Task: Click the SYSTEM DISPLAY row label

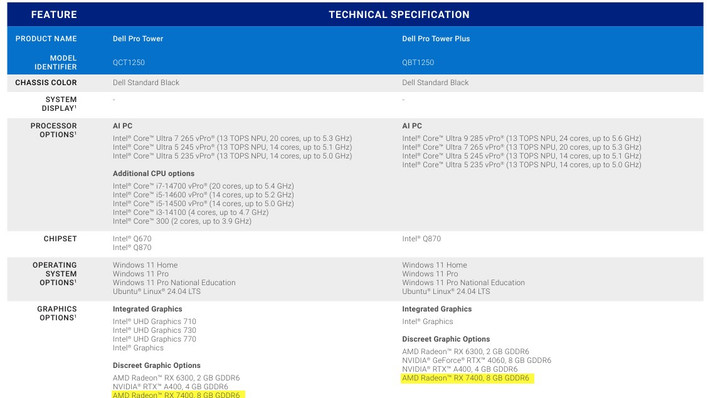Action: pos(59,104)
